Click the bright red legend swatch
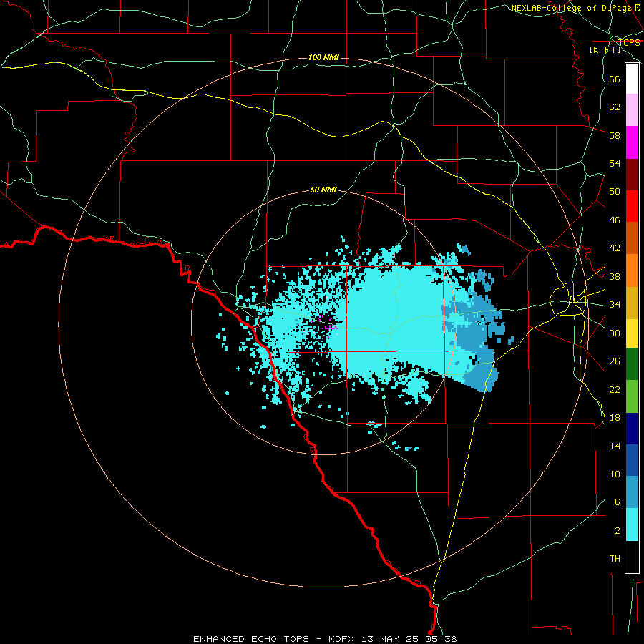 632,206
